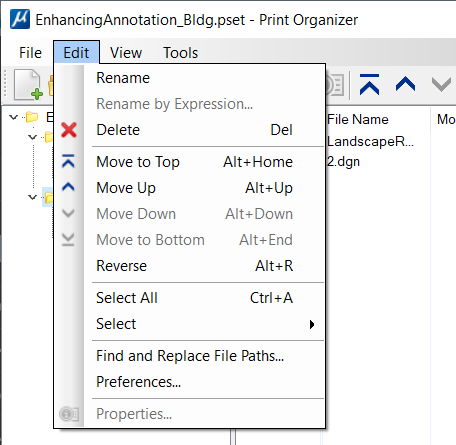This screenshot has width=456, height=445.
Task: Click the Move to Top icon in Edit menu
Action: click(x=68, y=161)
